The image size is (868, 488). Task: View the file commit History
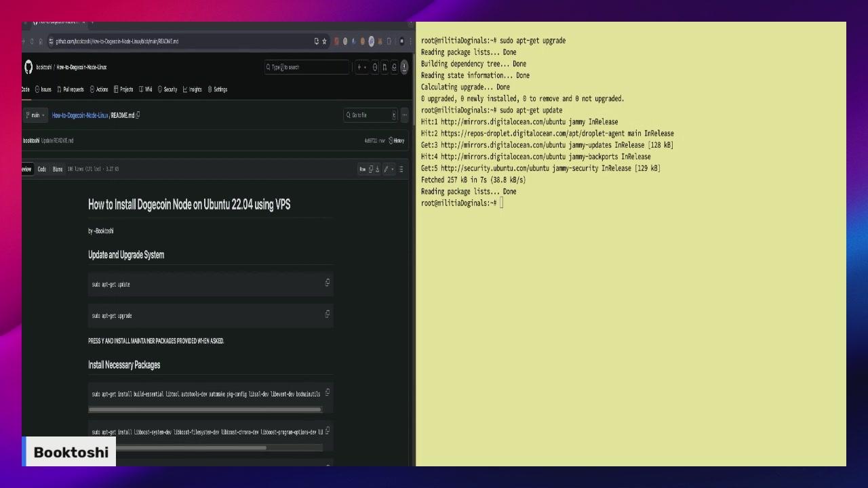397,141
